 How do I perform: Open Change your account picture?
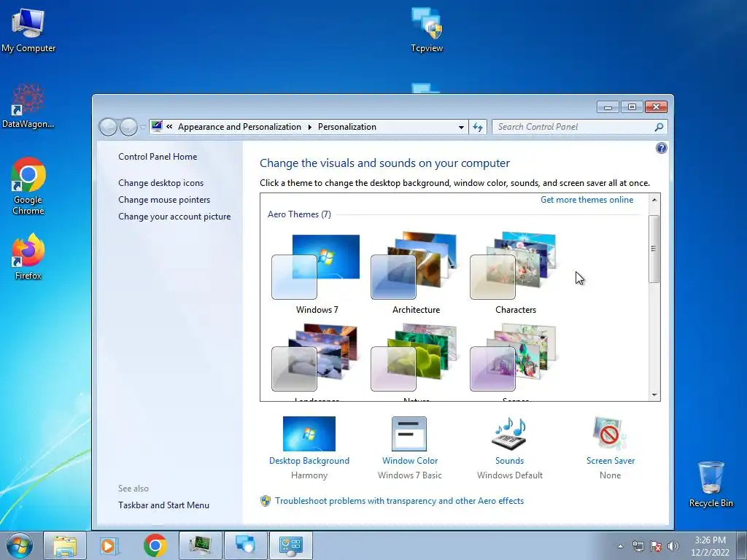[174, 216]
